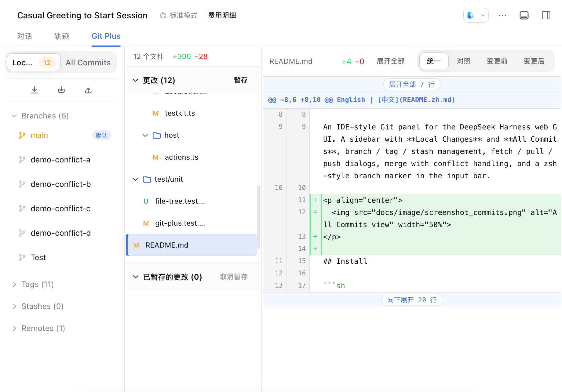
Task: Switch to the 轨迹 tab
Action: pos(62,36)
